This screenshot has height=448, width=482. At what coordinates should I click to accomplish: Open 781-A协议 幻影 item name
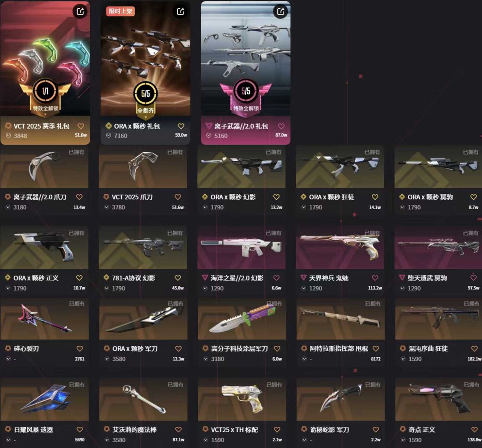pos(133,278)
